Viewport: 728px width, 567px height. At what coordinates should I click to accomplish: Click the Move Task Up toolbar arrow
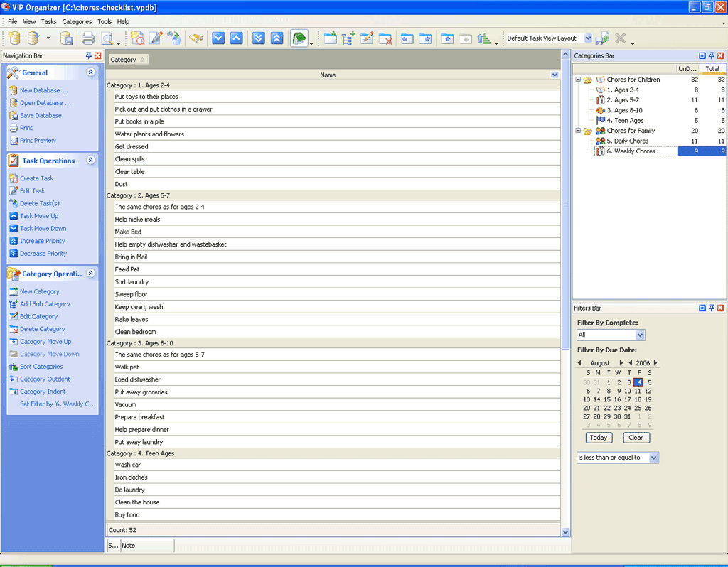[237, 38]
